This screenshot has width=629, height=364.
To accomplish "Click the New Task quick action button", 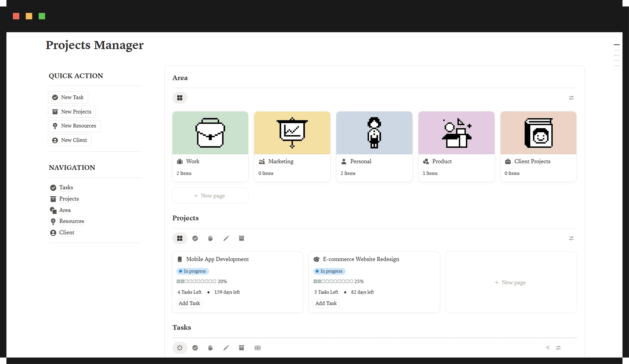I will pyautogui.click(x=68, y=97).
